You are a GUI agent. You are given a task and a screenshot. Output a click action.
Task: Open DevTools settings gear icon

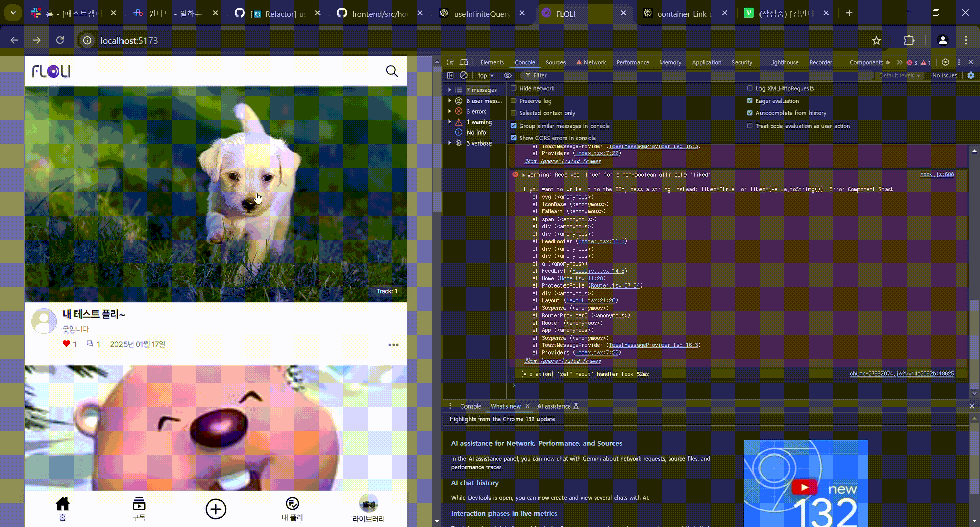945,62
